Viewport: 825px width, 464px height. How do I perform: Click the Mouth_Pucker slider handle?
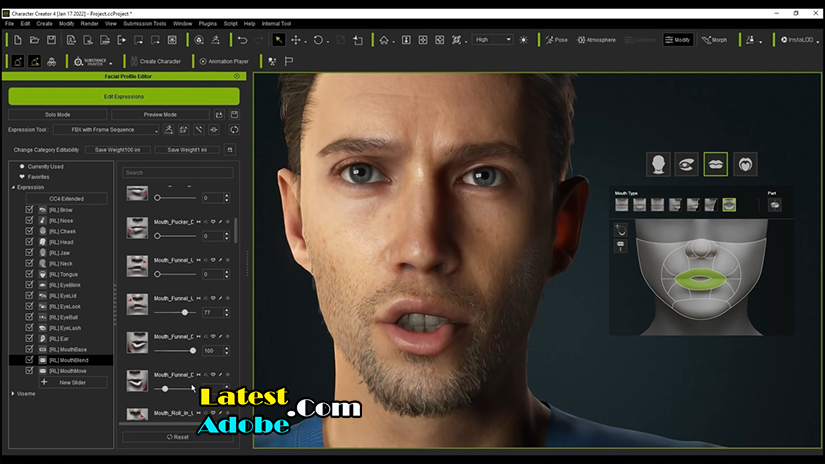click(x=157, y=236)
